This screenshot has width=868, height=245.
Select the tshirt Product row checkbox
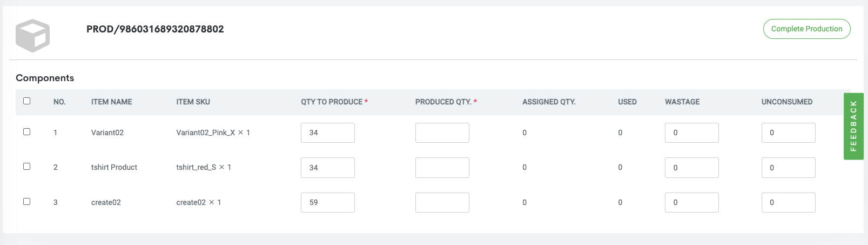(x=27, y=167)
